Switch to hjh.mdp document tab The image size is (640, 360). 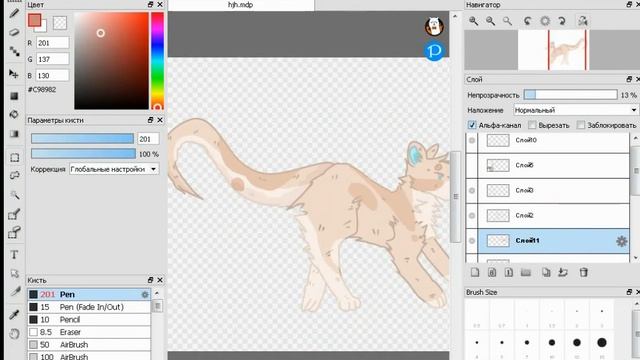pyautogui.click(x=241, y=5)
